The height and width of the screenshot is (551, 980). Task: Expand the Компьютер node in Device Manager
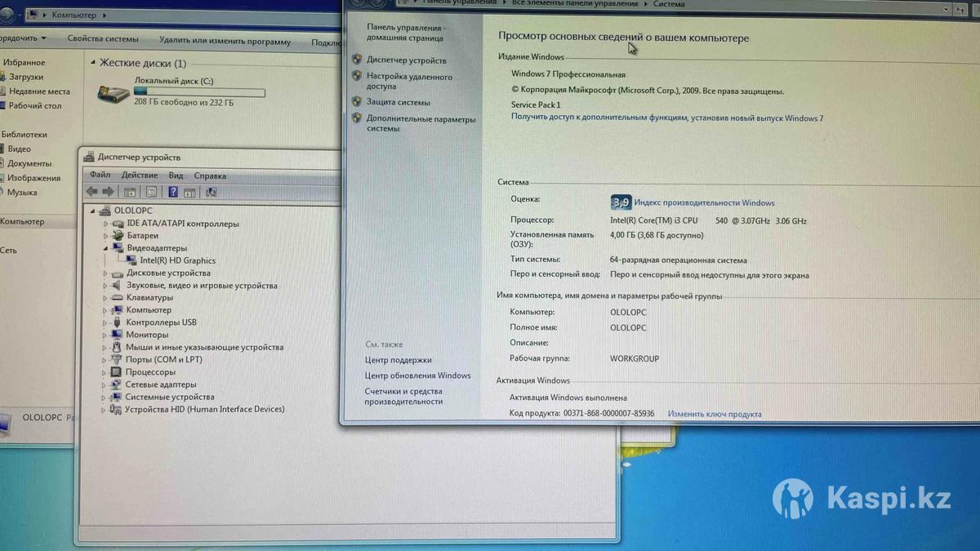(x=105, y=310)
